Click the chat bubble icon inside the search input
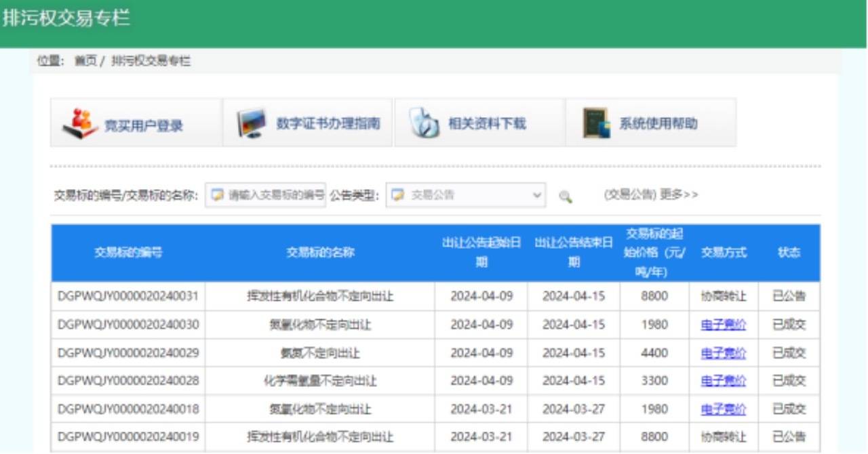The image size is (868, 454). tap(216, 195)
